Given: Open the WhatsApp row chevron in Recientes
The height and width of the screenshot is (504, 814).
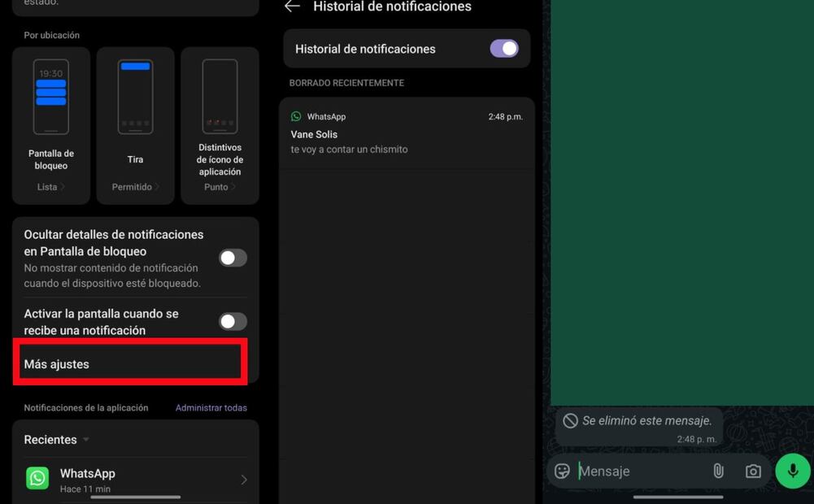Looking at the screenshot, I should coord(244,480).
